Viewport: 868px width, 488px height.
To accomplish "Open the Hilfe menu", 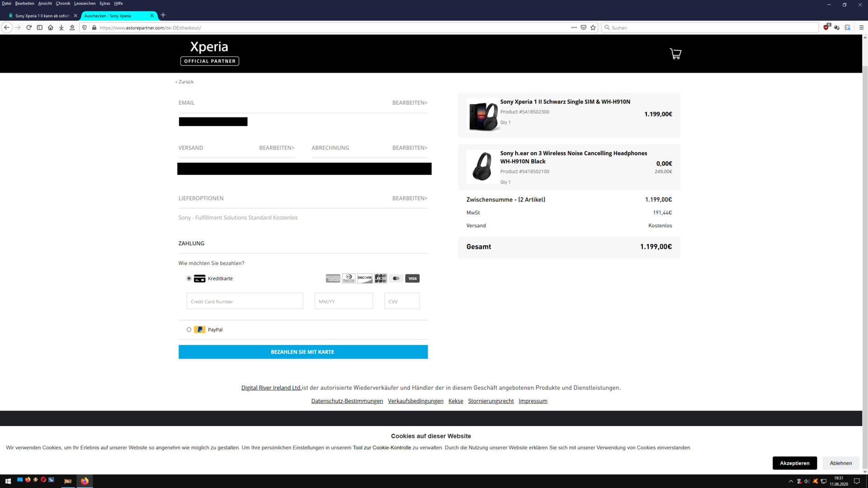I will 118,3.
